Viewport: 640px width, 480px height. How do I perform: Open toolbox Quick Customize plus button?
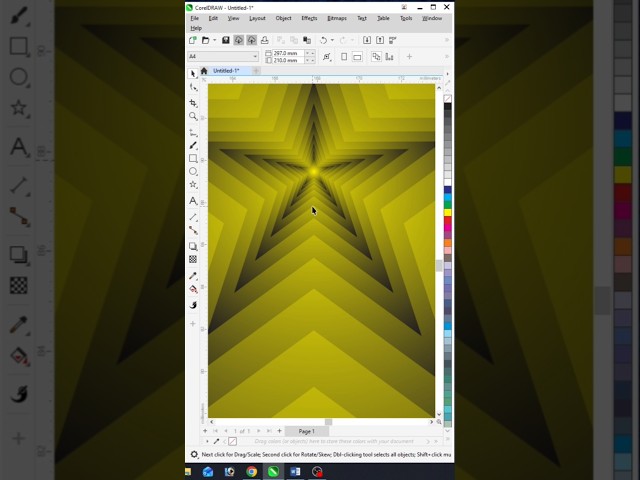tap(193, 324)
